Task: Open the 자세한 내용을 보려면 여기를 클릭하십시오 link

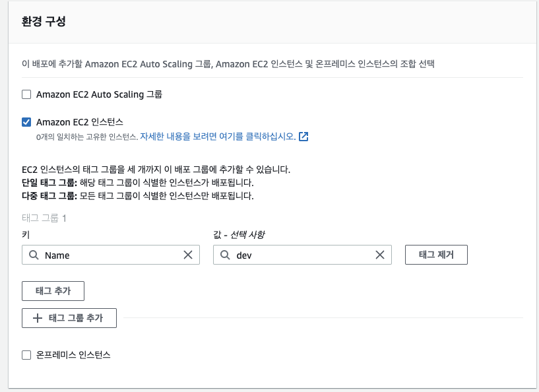Action: point(218,137)
